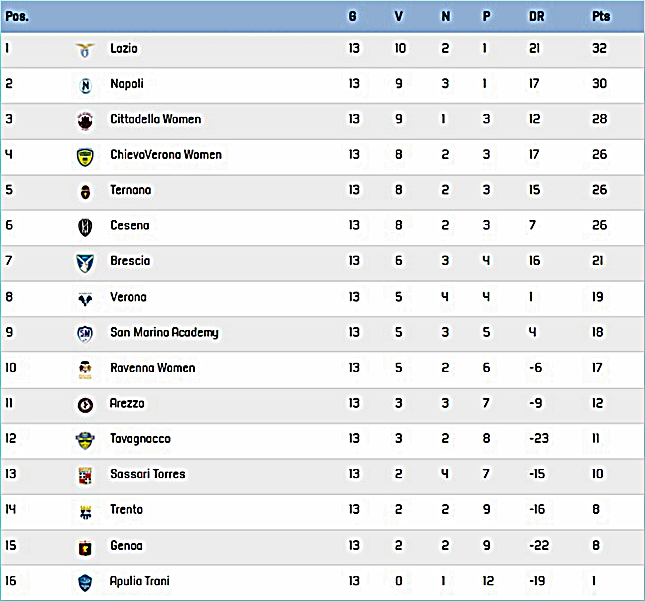Screen dimensions: 645x601
Task: Click the Lazio eagle crest icon
Action: (x=85, y=50)
